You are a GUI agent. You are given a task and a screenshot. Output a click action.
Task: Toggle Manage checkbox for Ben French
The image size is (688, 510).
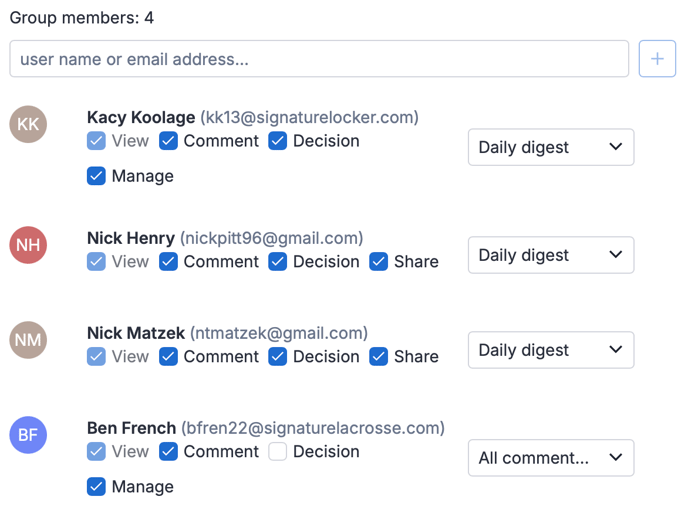96,487
